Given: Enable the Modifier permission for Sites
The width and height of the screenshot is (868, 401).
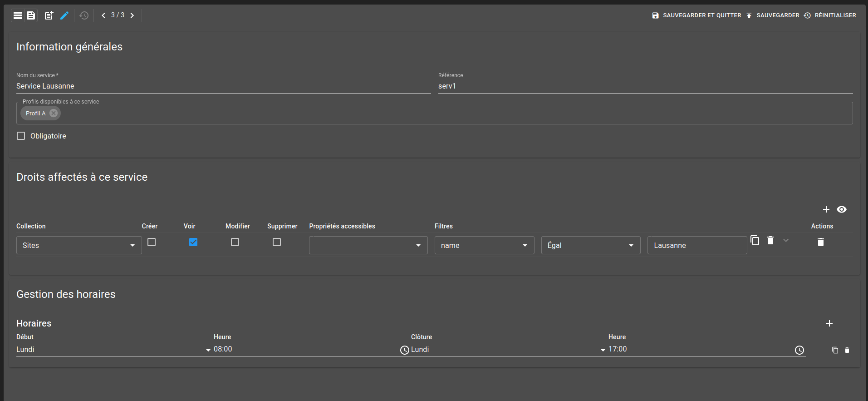Looking at the screenshot, I should [x=235, y=242].
